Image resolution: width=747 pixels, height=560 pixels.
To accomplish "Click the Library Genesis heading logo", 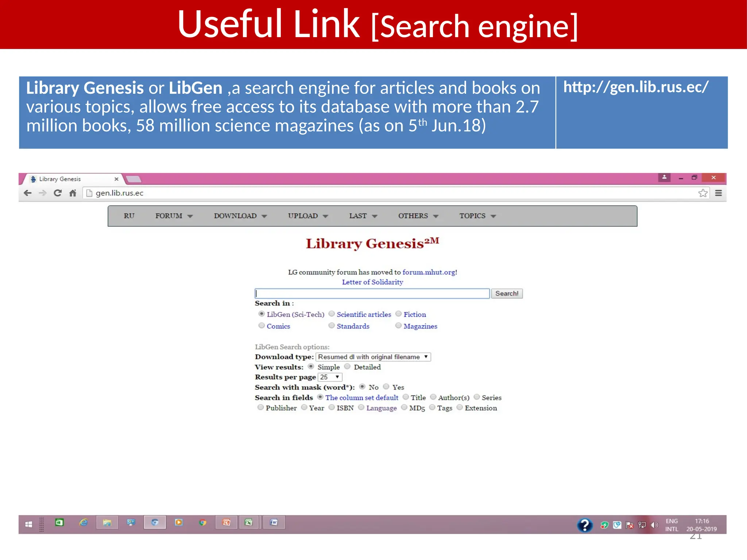I will coord(372,243).
